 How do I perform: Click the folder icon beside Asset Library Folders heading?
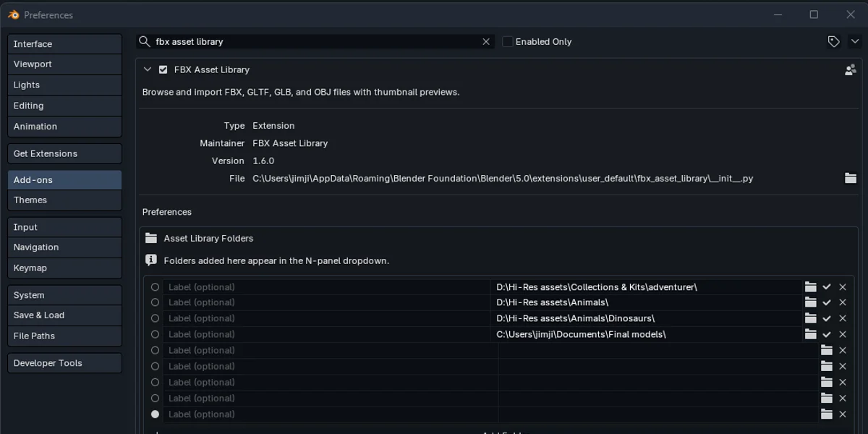click(151, 237)
